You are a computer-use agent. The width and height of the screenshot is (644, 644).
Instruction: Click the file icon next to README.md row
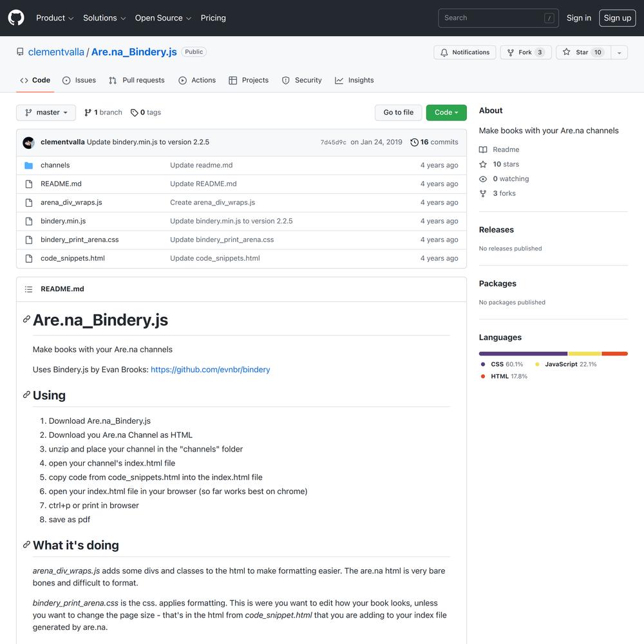pos(29,184)
